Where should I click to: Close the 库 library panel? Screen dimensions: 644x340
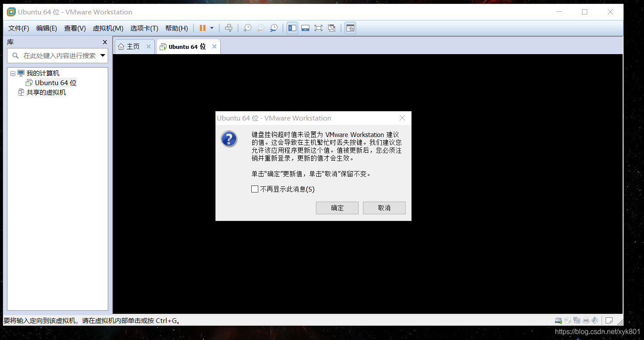click(105, 42)
